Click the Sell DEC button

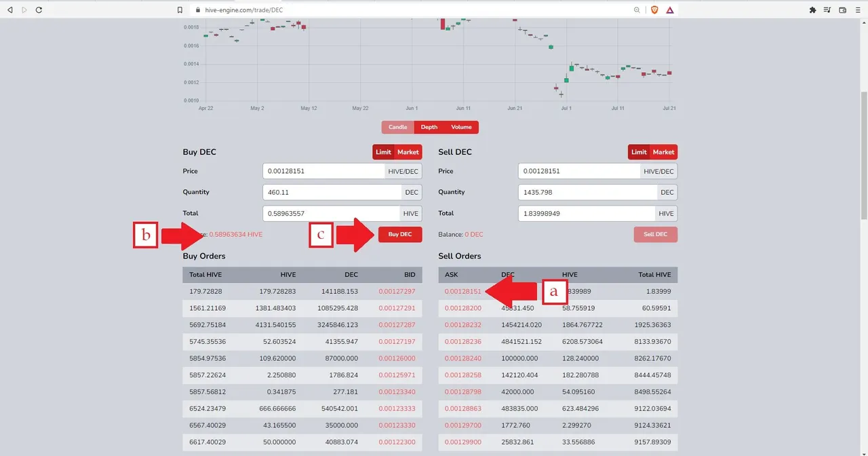tap(656, 234)
